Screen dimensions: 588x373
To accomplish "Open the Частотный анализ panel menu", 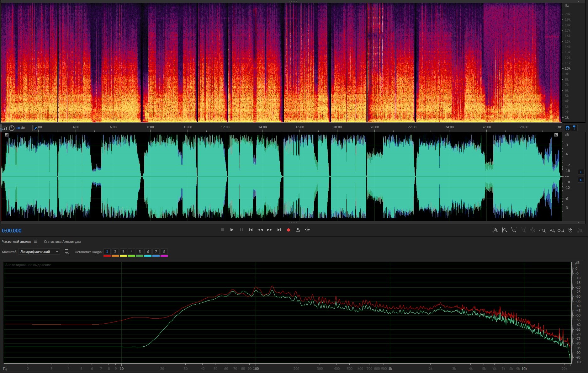I will click(x=35, y=242).
